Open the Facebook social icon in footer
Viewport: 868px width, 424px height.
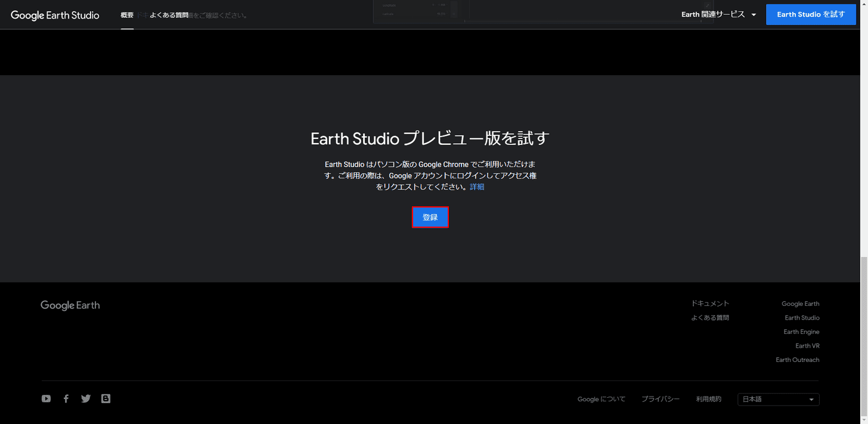coord(66,399)
